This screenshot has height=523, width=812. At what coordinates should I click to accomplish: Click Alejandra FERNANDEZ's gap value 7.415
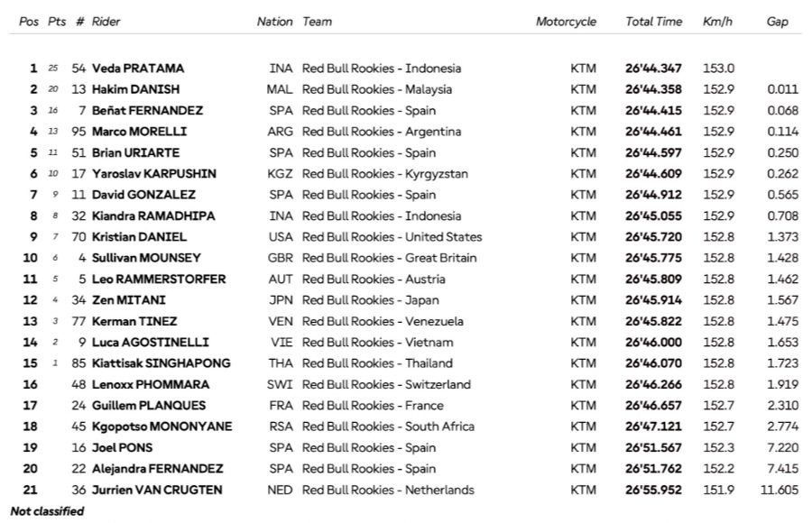(x=782, y=469)
